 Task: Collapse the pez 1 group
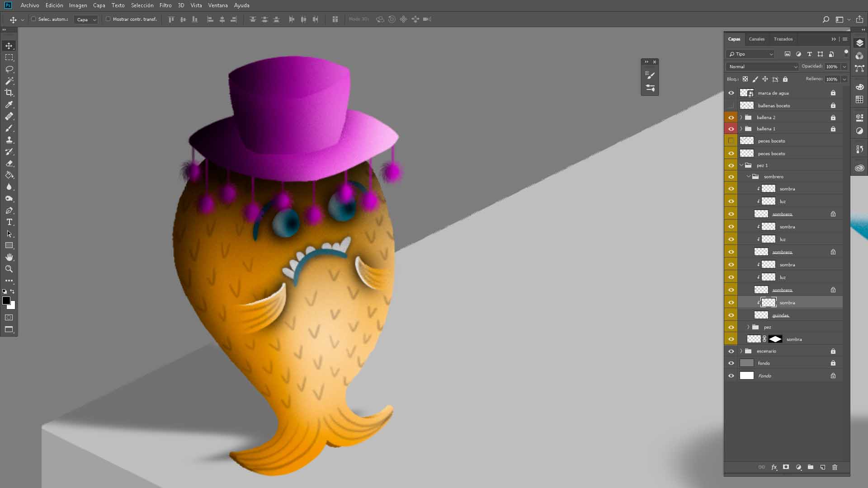(x=741, y=165)
